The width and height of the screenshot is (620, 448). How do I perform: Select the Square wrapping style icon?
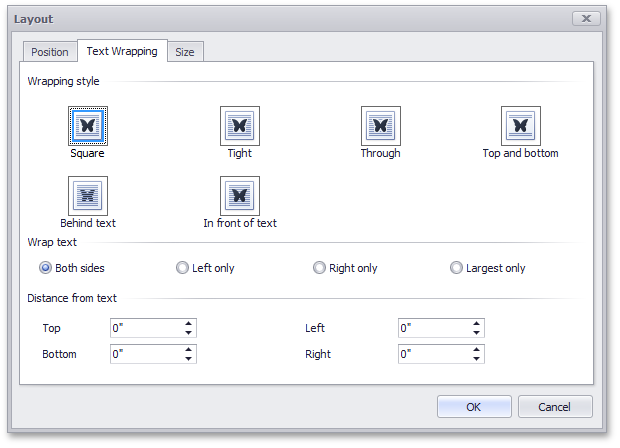87,125
